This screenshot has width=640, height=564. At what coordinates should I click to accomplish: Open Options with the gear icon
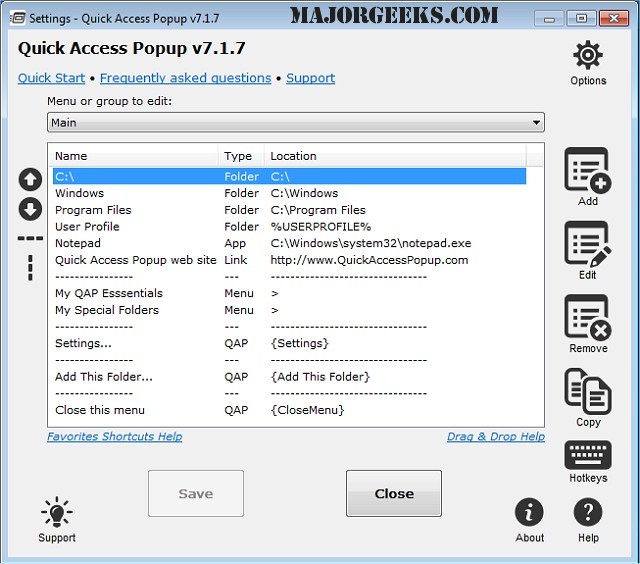pos(587,56)
